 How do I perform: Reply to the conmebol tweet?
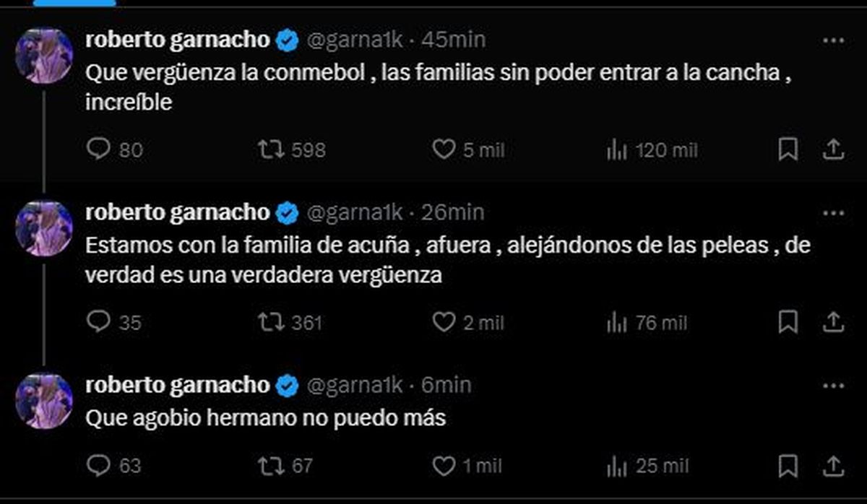tap(98, 149)
